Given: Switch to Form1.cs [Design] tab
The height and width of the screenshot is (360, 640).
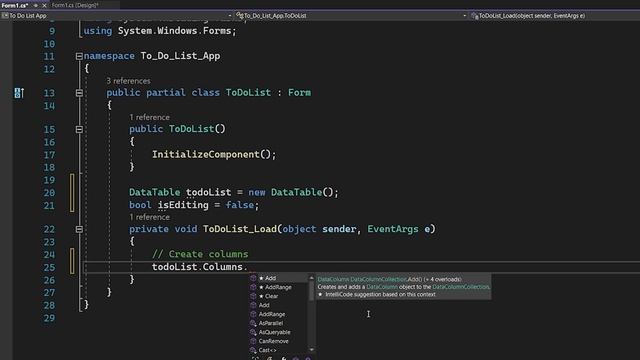Looking at the screenshot, I should (75, 5).
